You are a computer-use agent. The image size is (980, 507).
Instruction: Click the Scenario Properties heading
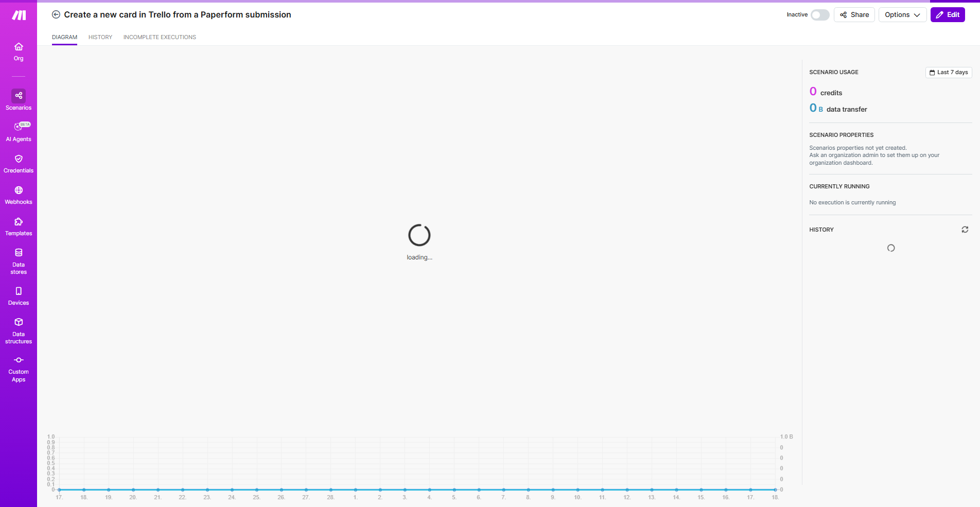pyautogui.click(x=841, y=135)
